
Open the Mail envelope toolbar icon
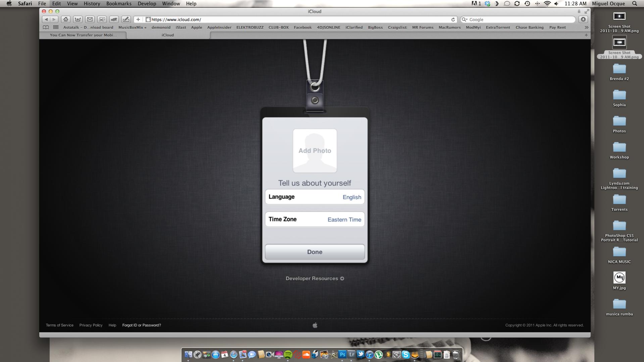click(x=90, y=19)
